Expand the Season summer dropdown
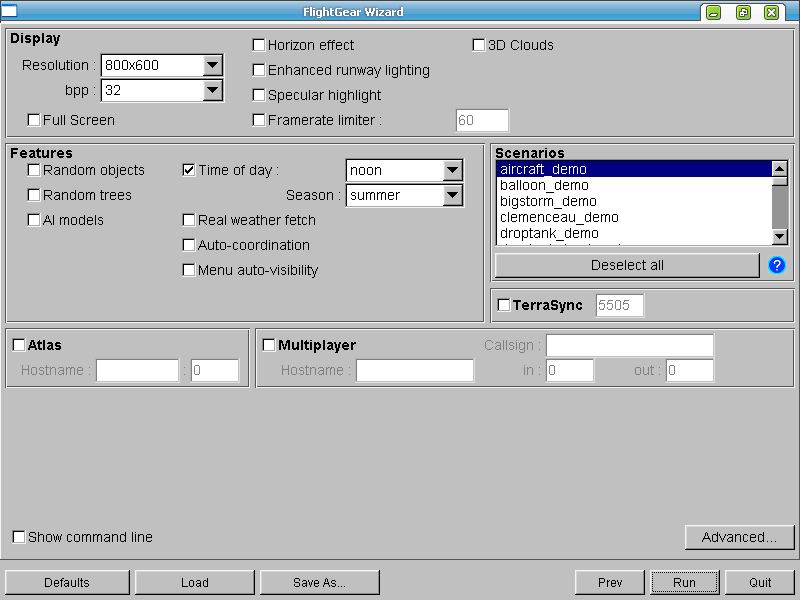 point(453,195)
